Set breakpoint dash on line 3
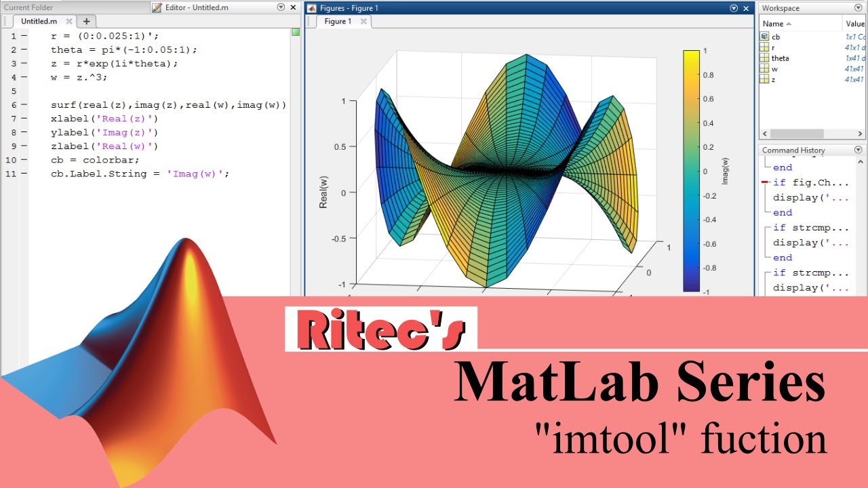 click(24, 63)
